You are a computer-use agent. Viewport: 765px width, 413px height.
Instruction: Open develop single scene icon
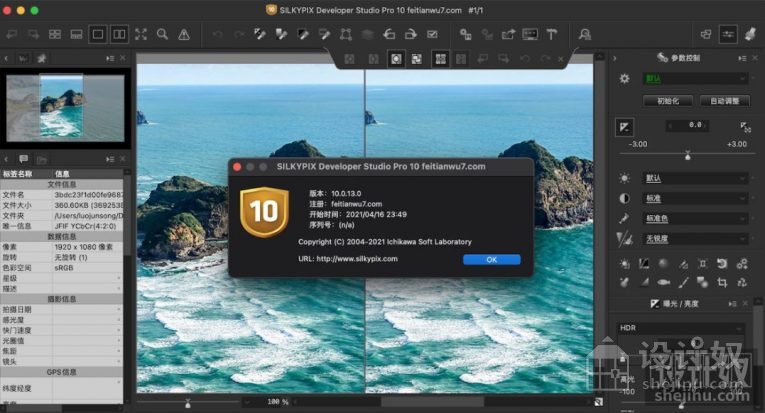point(465,34)
